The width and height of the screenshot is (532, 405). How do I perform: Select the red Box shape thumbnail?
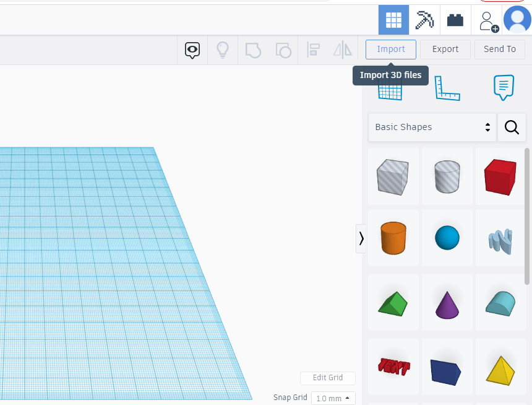click(x=500, y=176)
